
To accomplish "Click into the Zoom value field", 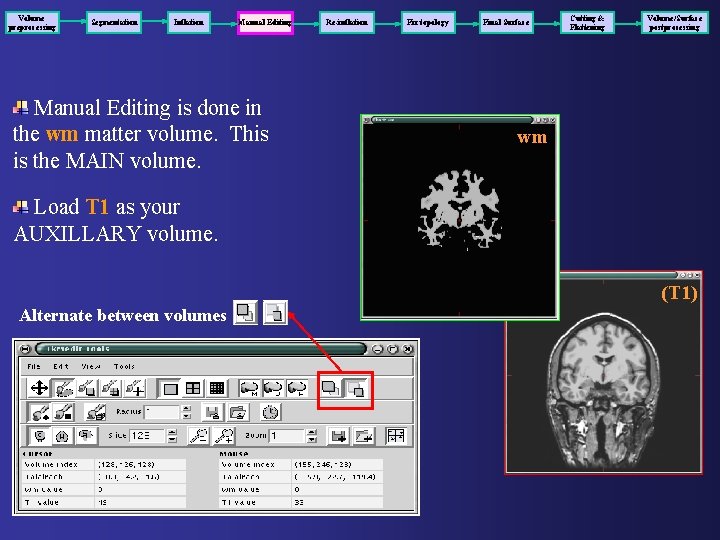I will pyautogui.click(x=287, y=436).
